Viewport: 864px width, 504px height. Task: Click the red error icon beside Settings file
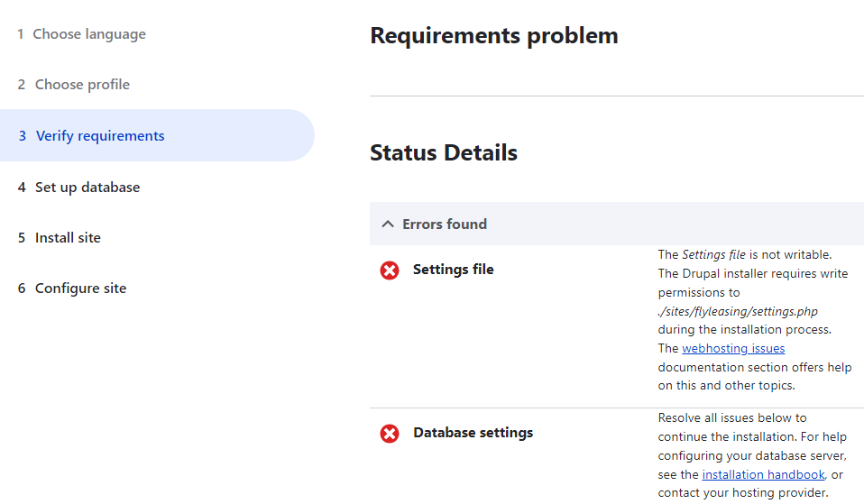389,270
